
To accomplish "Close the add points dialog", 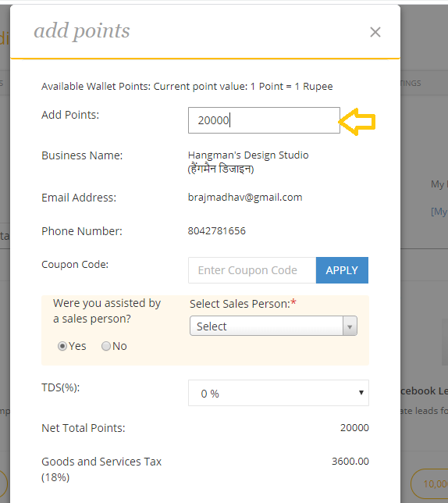I will (375, 32).
